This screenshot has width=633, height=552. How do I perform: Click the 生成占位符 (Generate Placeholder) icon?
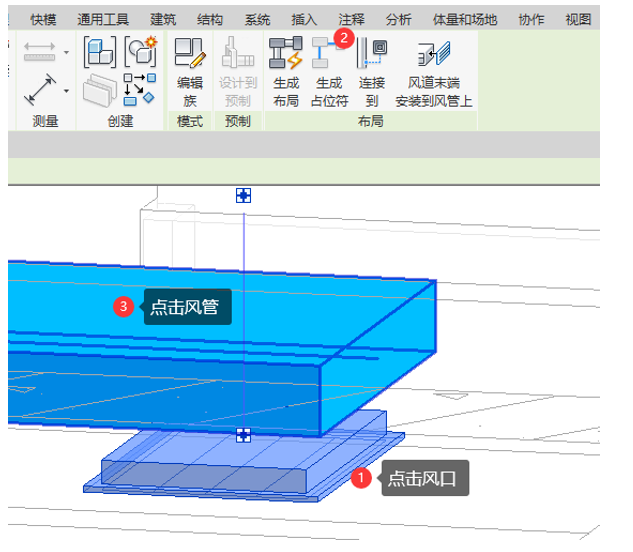click(x=328, y=55)
